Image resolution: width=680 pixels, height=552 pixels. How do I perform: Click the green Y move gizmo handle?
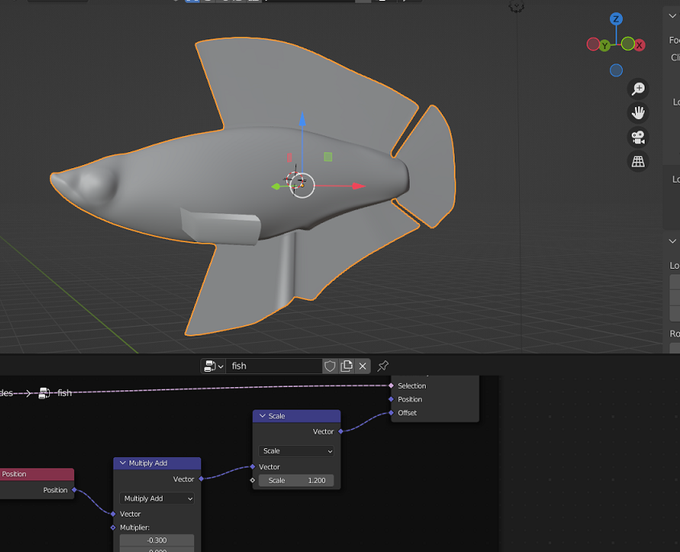[276, 186]
